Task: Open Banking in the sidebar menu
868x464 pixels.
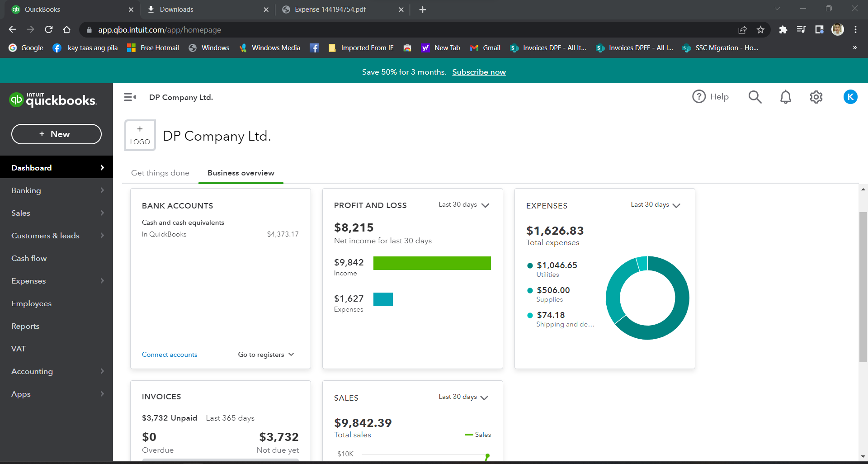Action: click(x=26, y=190)
